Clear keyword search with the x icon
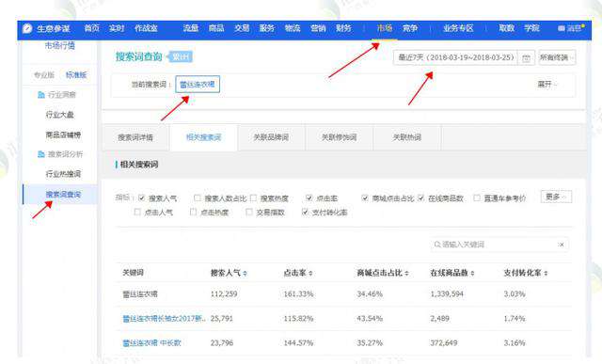 click(562, 245)
